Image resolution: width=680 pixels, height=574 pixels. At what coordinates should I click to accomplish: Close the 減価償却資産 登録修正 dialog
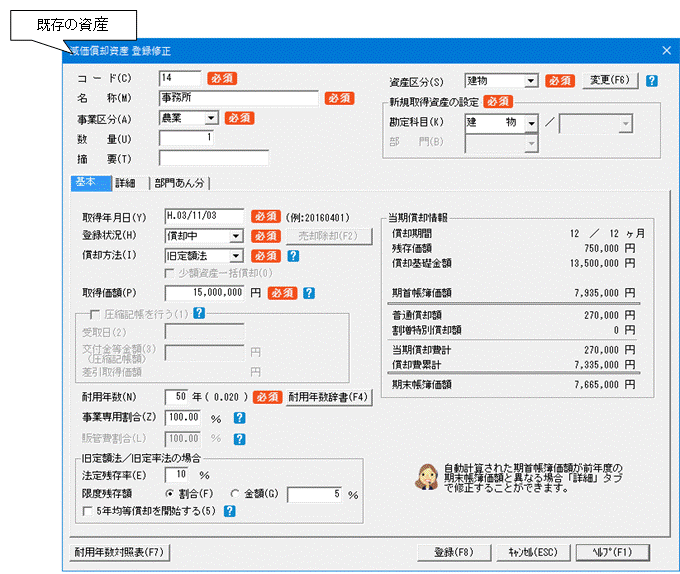click(667, 51)
